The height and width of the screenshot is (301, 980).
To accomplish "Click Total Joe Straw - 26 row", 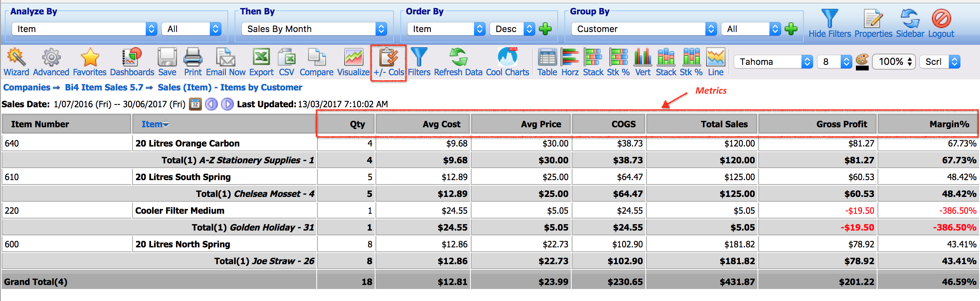I will pos(490,261).
